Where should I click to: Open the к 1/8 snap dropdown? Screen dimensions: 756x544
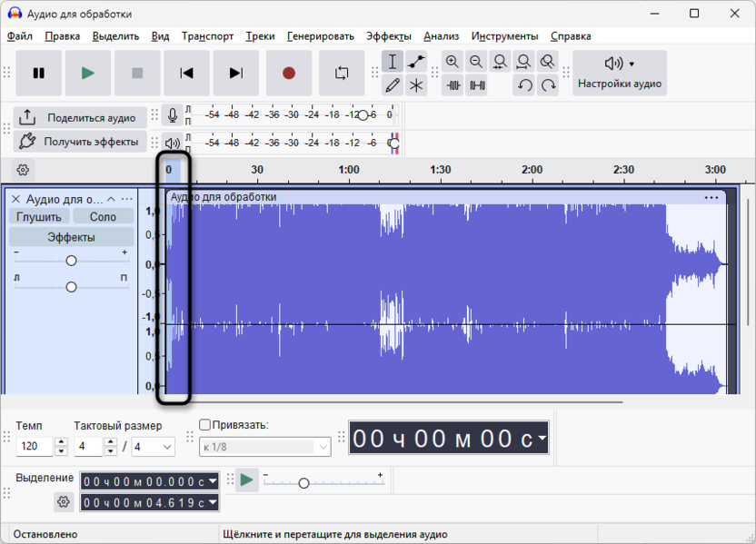click(264, 447)
